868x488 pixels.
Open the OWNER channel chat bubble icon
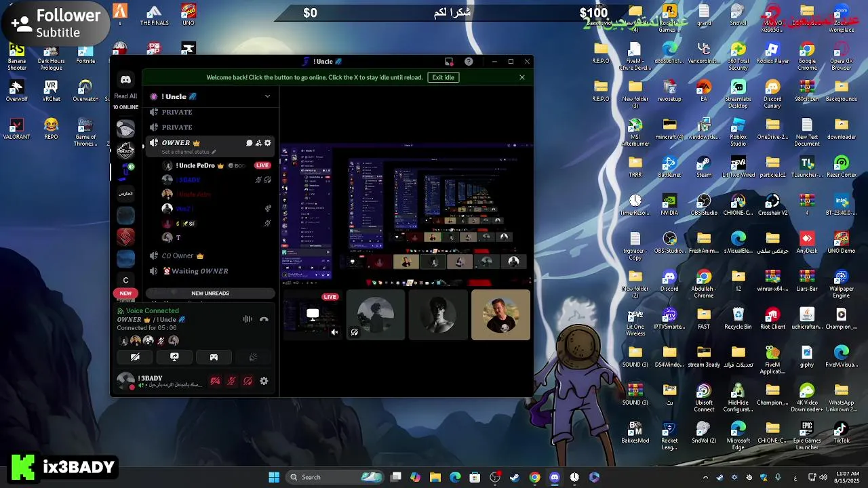pyautogui.click(x=249, y=143)
